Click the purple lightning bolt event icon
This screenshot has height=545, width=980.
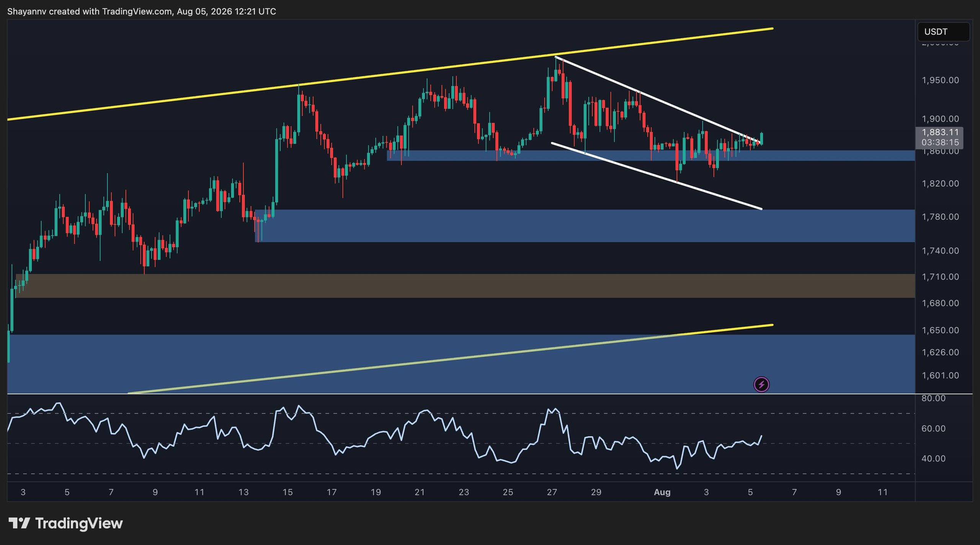[761, 384]
